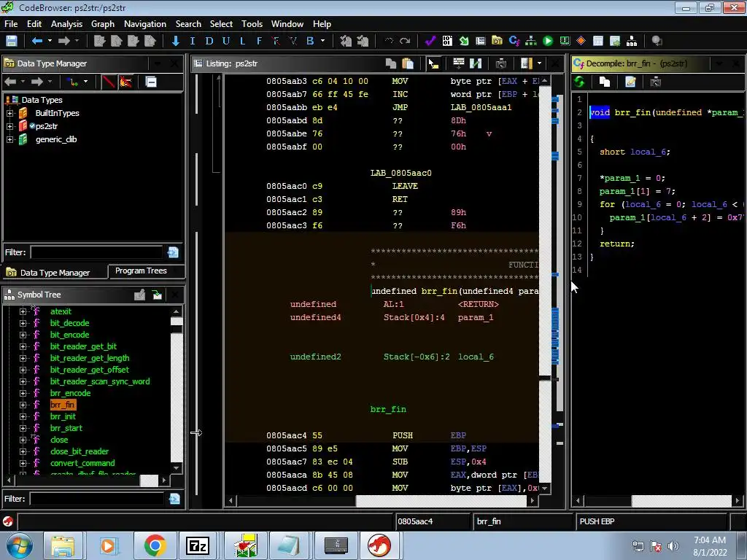Select brr_init in the Symbol Tree
Image resolution: width=747 pixels, height=560 pixels.
coord(63,416)
